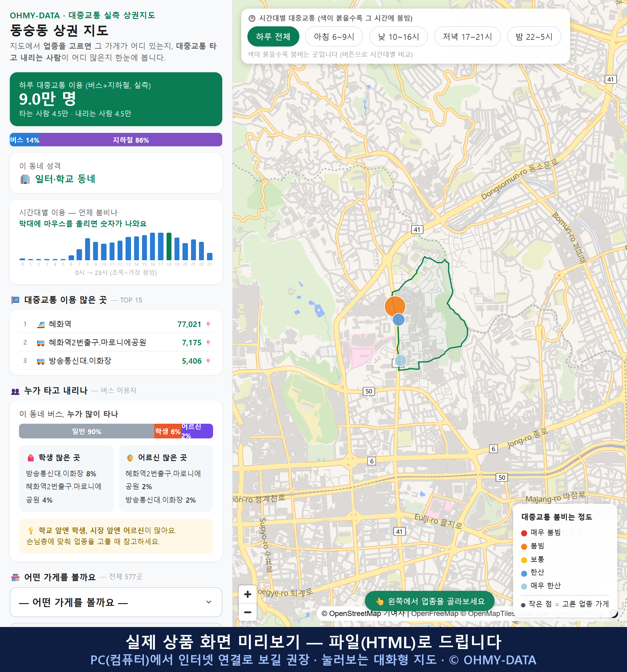Click the map attribution info toggle icon
627x672 pixels.
click(x=613, y=613)
